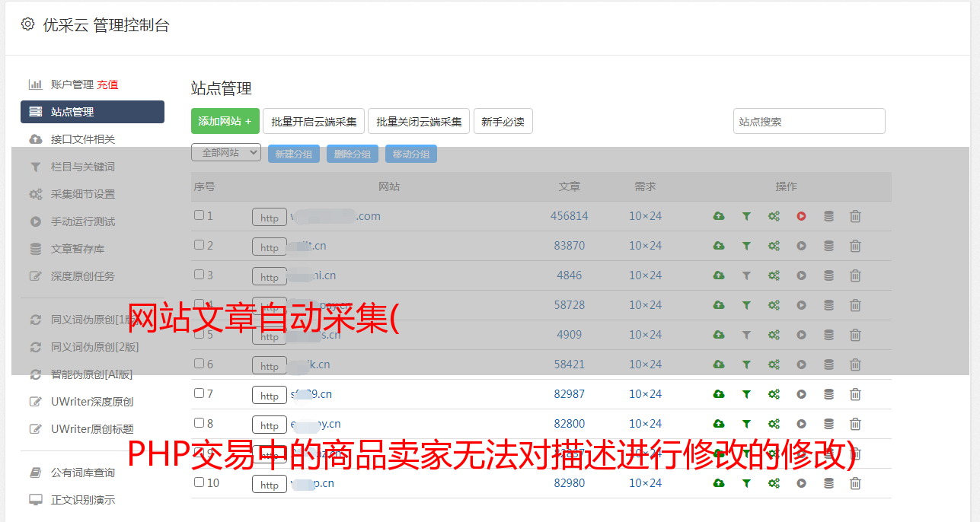Screen dimensions: 980x522
Task: Focus the 站点搜索 search field
Action: (809, 121)
